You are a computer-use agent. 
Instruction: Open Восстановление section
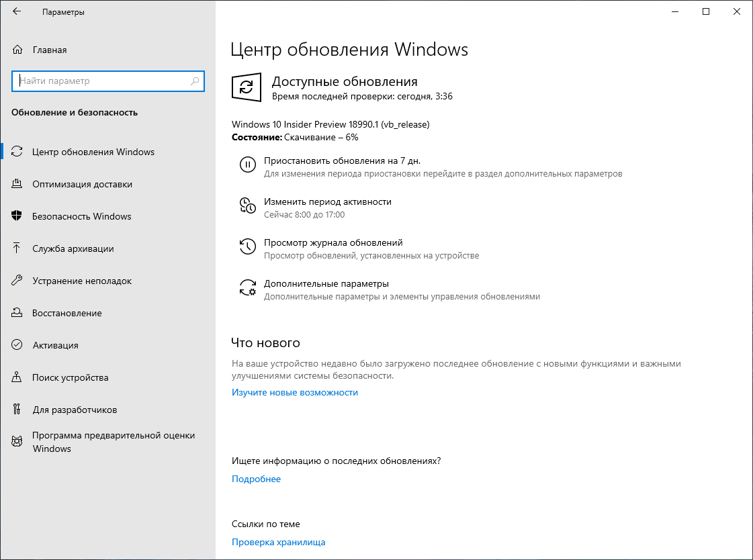click(67, 313)
